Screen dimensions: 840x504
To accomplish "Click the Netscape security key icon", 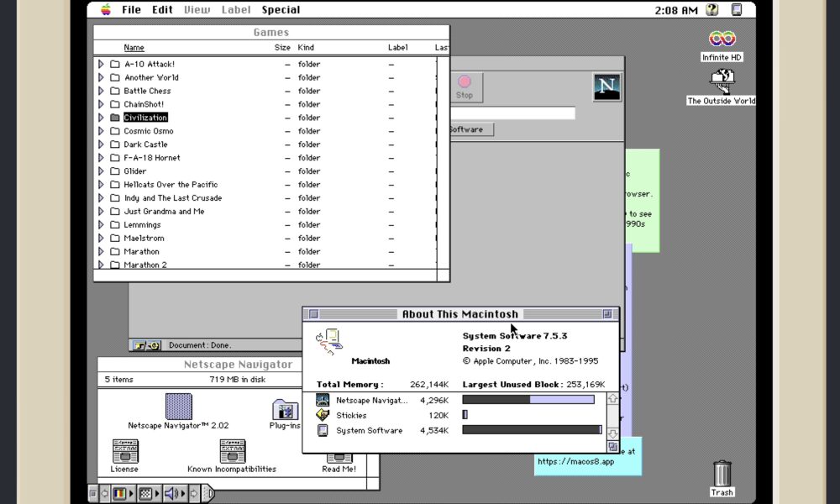I will [147, 345].
